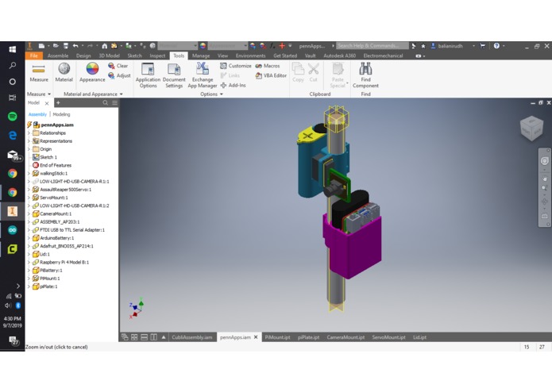
Task: Expand the Raspberry Pi 4 Model B:1 node
Action: pos(29,263)
